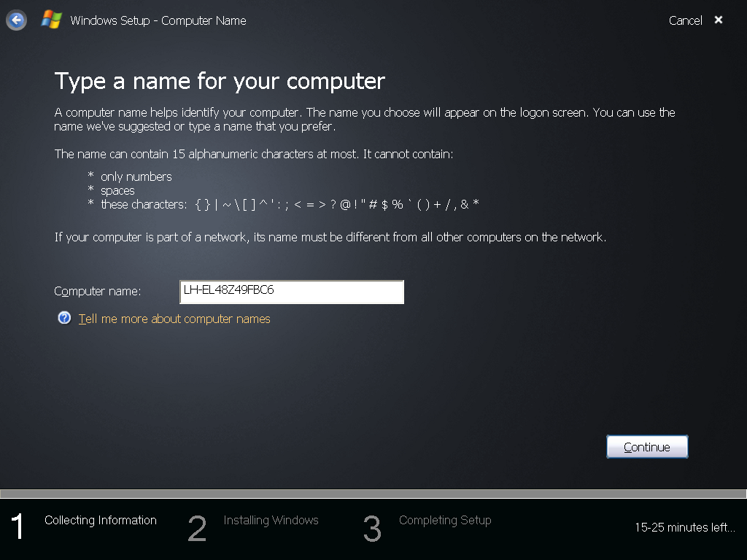Click the 'spaces' bullet text
Viewport: 747px width, 560px height.
click(117, 191)
